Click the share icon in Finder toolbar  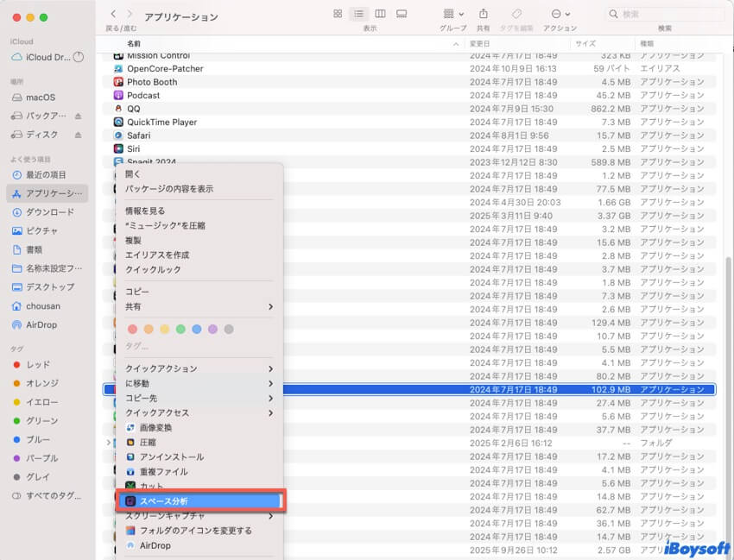pyautogui.click(x=483, y=15)
